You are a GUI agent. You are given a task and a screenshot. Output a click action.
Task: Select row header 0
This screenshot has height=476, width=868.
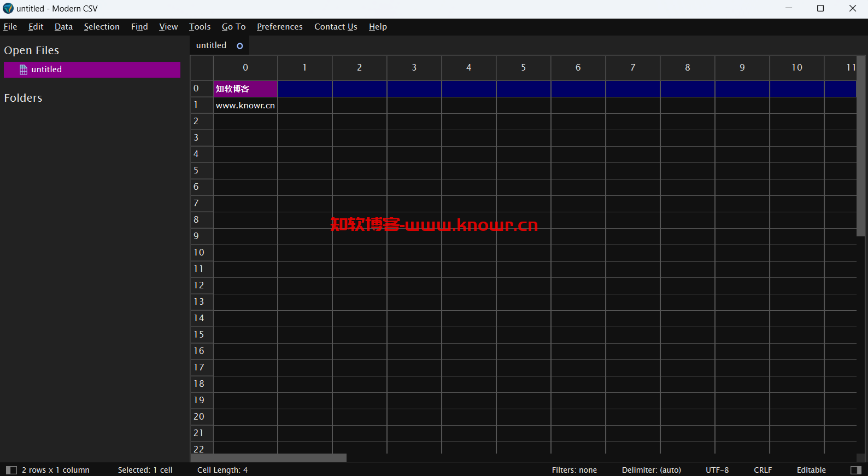tap(202, 89)
